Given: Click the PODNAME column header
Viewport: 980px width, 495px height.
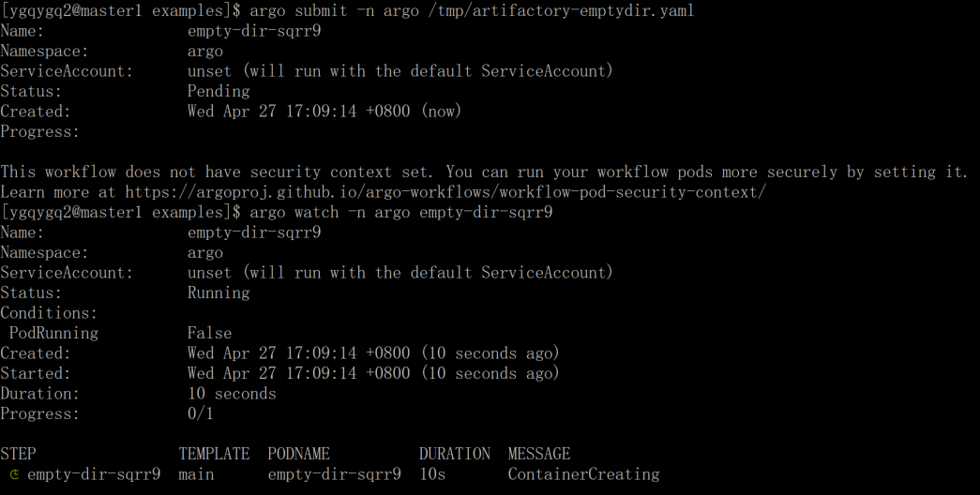Looking at the screenshot, I should 299,454.
